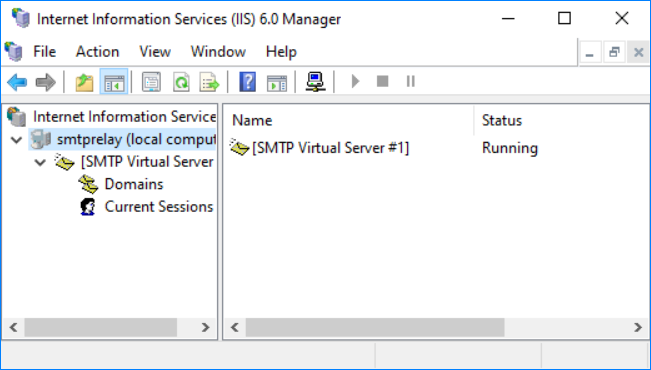651x370 pixels.
Task: Restore the inner MMC child window
Action: click(614, 52)
